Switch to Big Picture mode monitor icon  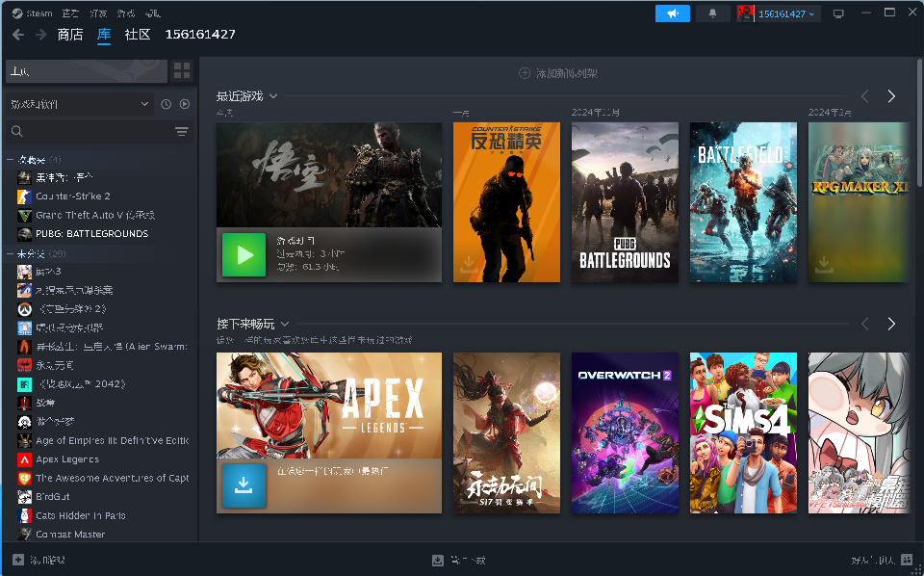point(838,13)
